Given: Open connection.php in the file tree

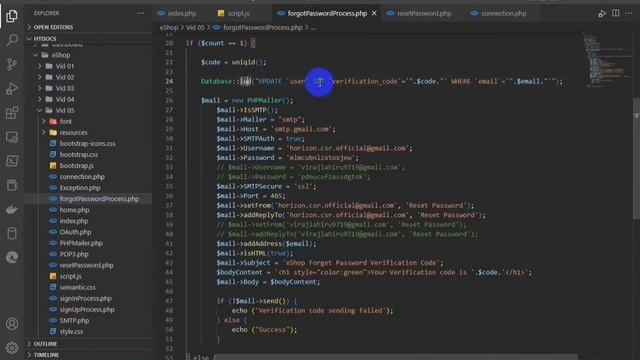Looking at the screenshot, I should [82, 177].
